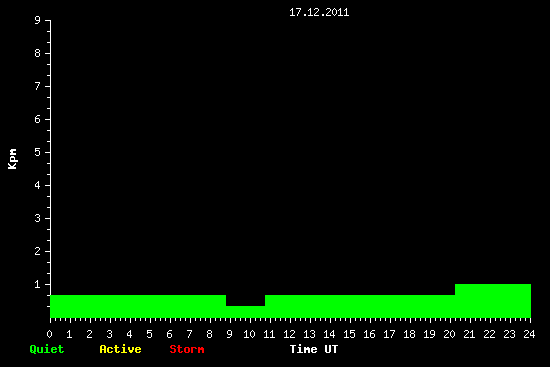This screenshot has width=550, height=367.
Task: Click the green bar near hour 15
Action: point(360,306)
